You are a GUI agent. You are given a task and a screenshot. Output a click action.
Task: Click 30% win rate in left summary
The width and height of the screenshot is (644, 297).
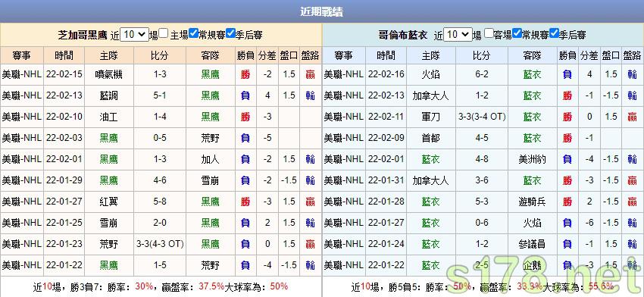tap(144, 286)
